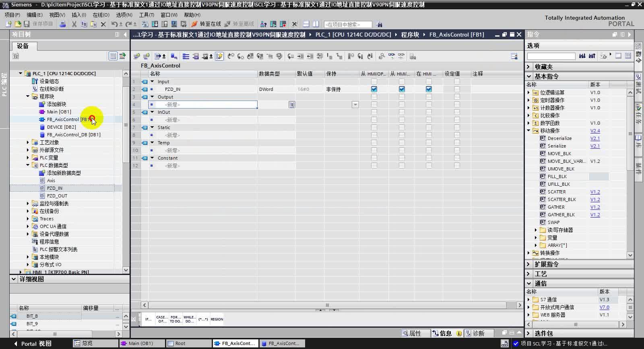This screenshot has width=644, height=349.
Task: Click the upload from device icon
Action: (165, 24)
